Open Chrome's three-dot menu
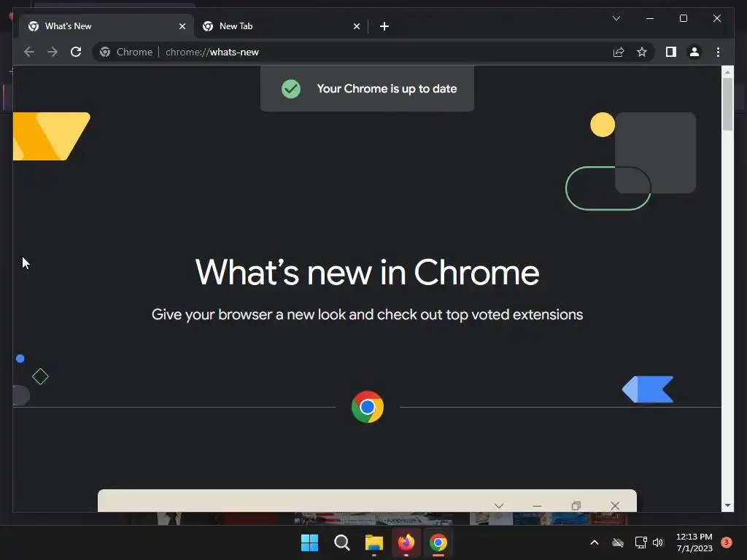Viewport: 747px width, 560px height. (x=718, y=52)
